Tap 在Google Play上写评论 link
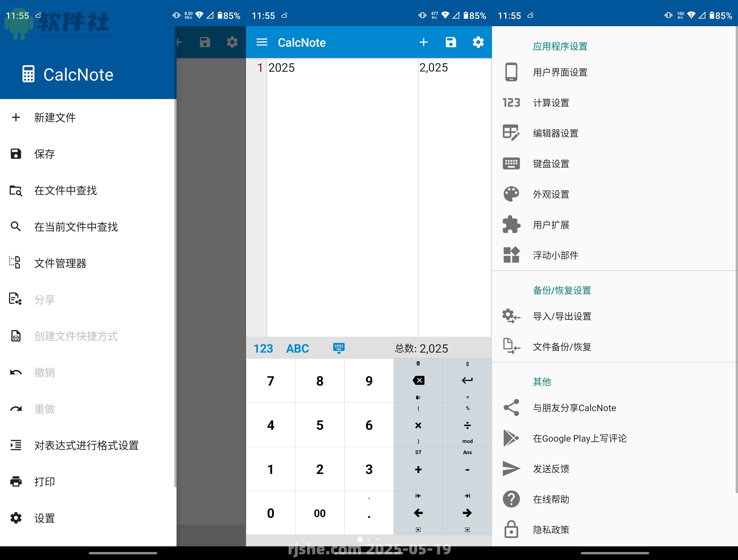738x560 pixels. [579, 438]
